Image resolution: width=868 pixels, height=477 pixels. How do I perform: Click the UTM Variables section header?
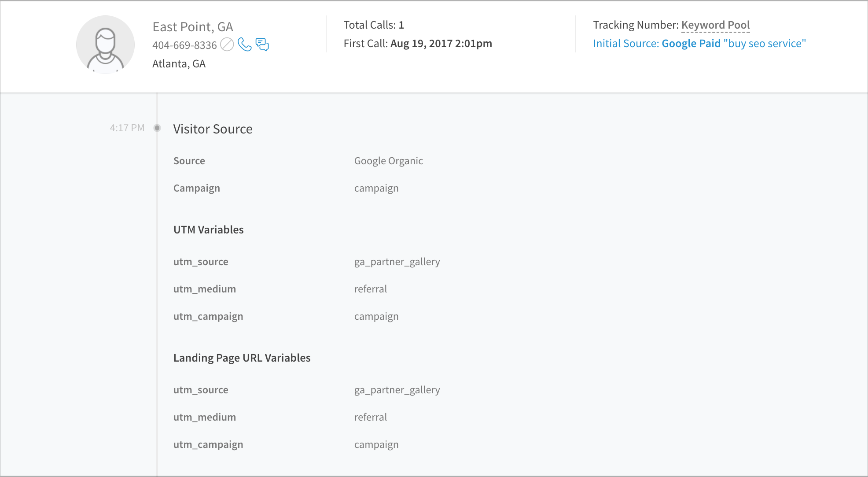210,229
